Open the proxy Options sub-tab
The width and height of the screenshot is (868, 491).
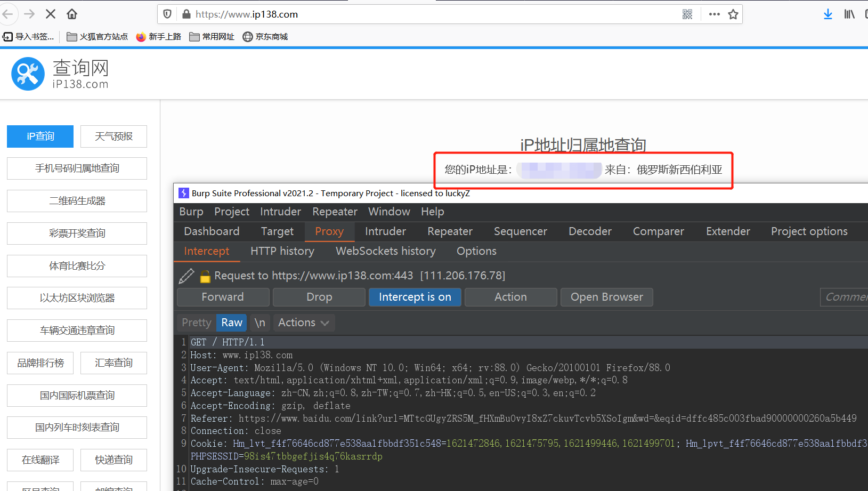pos(477,251)
